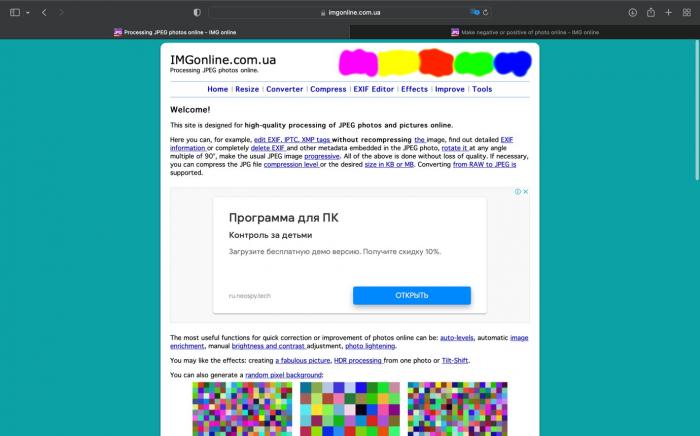700x436 pixels.
Task: Toggle the Safari sidebar icon
Action: (x=15, y=12)
